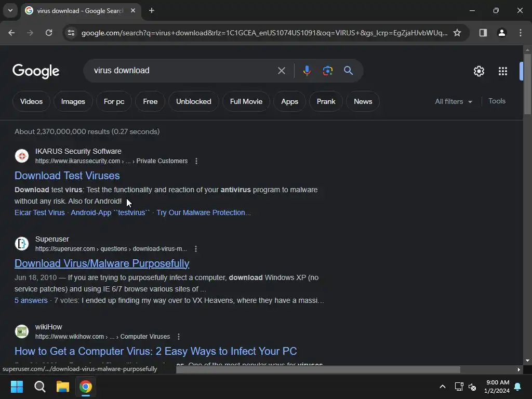The image size is (532, 399).
Task: Click the vertical page scrollbar thumb
Action: click(x=527, y=84)
